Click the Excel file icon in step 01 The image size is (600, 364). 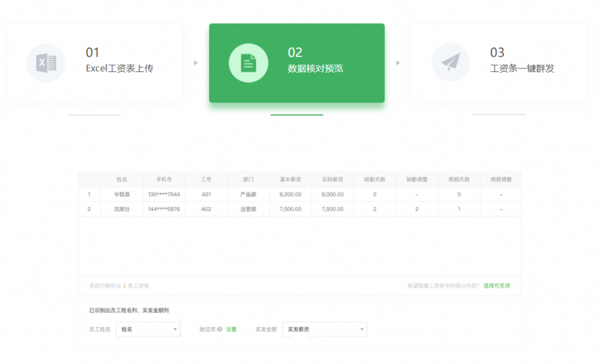point(46,63)
